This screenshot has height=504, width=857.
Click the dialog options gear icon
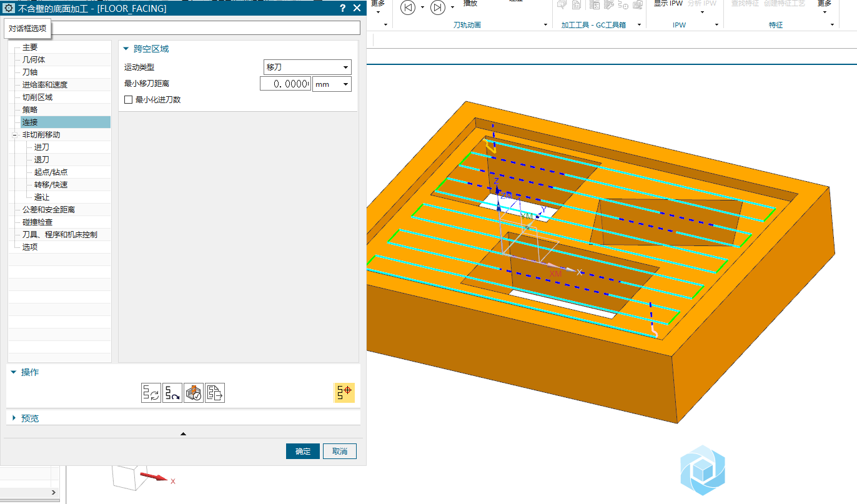tap(9, 8)
